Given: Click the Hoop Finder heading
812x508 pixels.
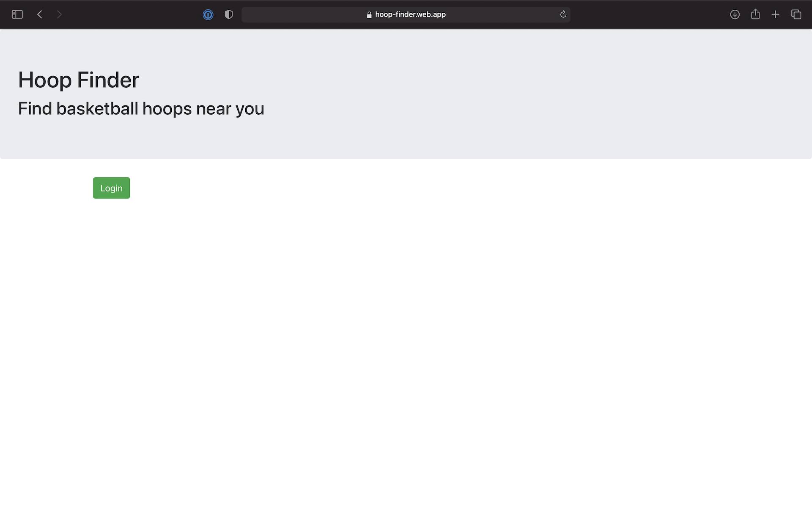Looking at the screenshot, I should click(78, 80).
